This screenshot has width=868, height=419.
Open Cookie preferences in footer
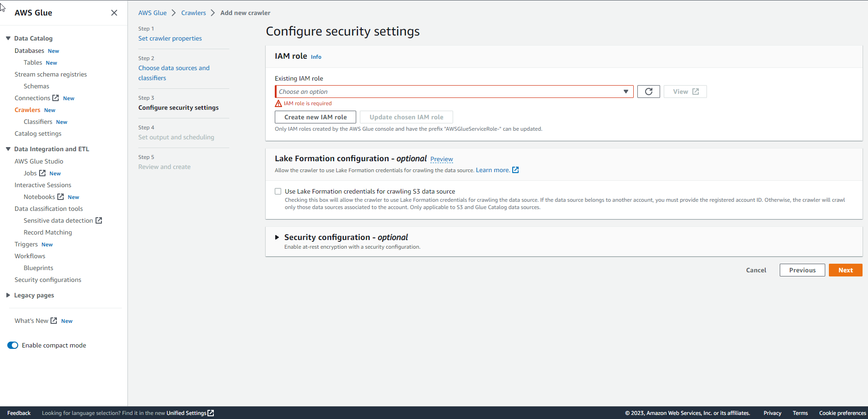click(x=842, y=413)
